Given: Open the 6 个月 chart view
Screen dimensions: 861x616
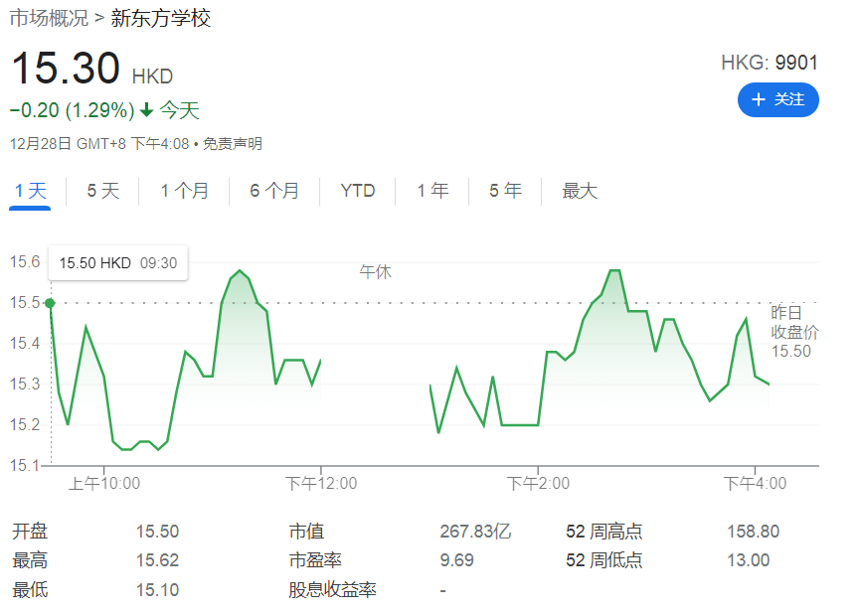Looking at the screenshot, I should point(274,191).
